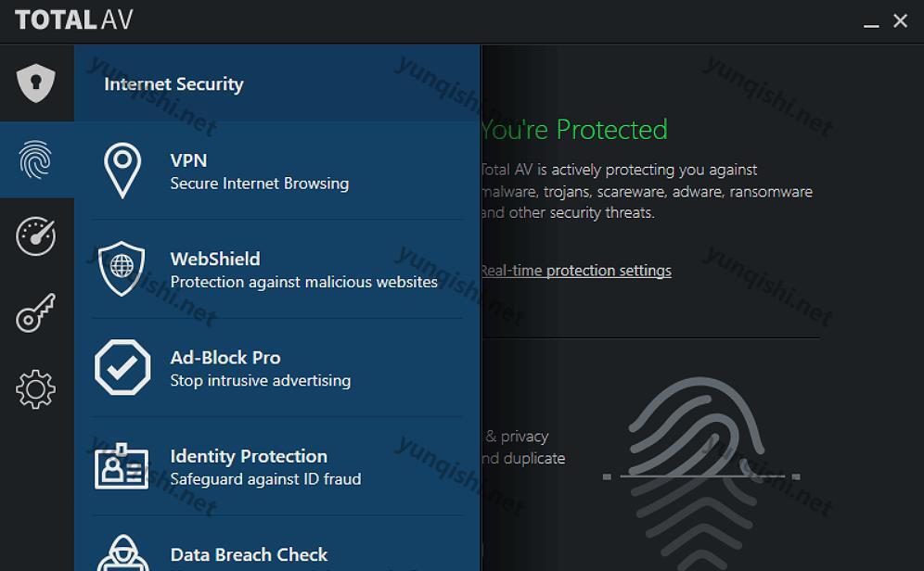924x571 pixels.
Task: Select VPN Secure Internet Browsing menu entry
Action: tap(277, 171)
